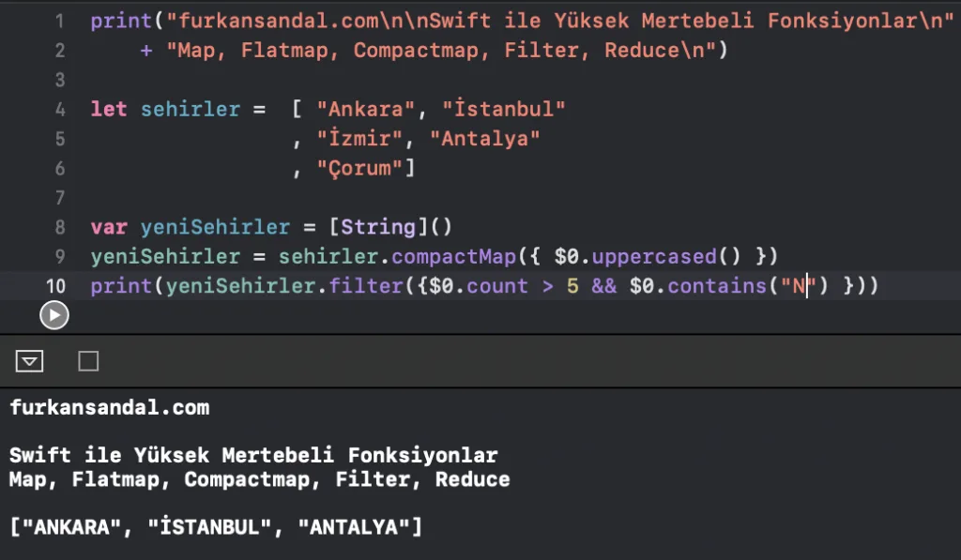Click the number 5 literal in the filter
Image resolution: width=961 pixels, height=560 pixels.
[x=572, y=286]
